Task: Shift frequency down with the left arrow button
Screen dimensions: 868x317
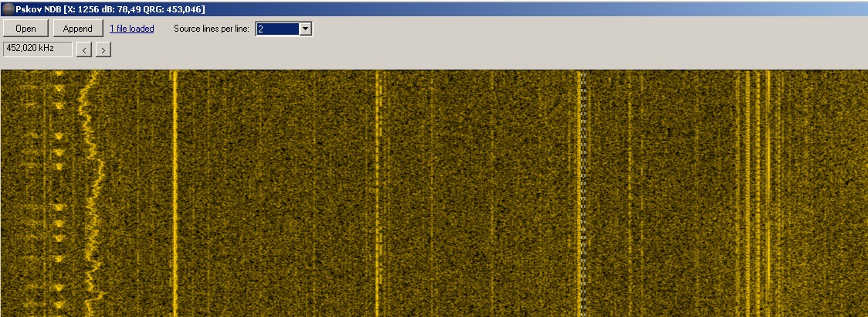Action: click(84, 50)
